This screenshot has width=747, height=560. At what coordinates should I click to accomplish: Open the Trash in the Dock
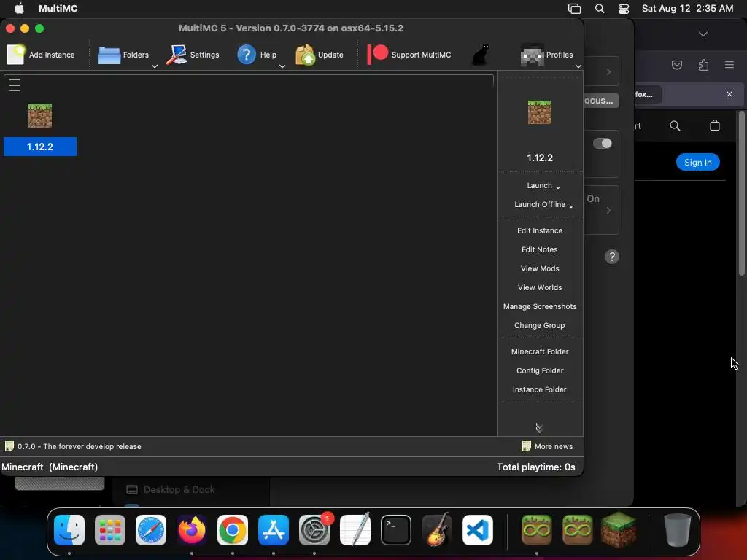click(x=678, y=530)
